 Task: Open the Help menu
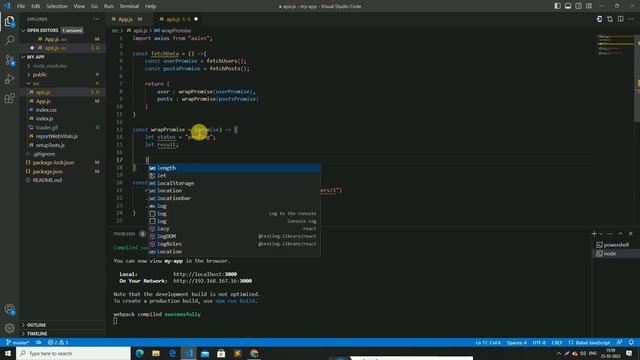(151, 6)
